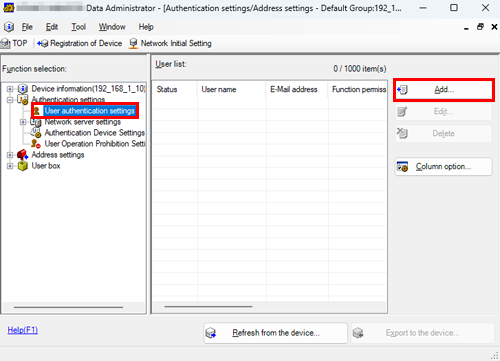Select the User box cube icon

pos(23,166)
